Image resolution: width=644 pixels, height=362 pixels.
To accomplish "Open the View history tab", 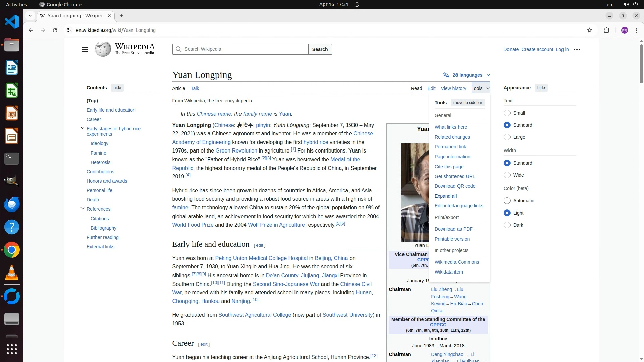I will 453,88.
